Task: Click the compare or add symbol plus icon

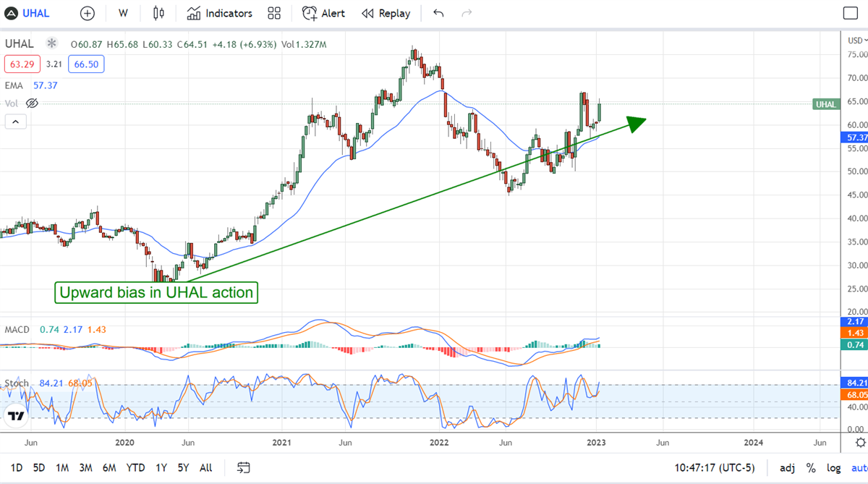Action: (88, 13)
